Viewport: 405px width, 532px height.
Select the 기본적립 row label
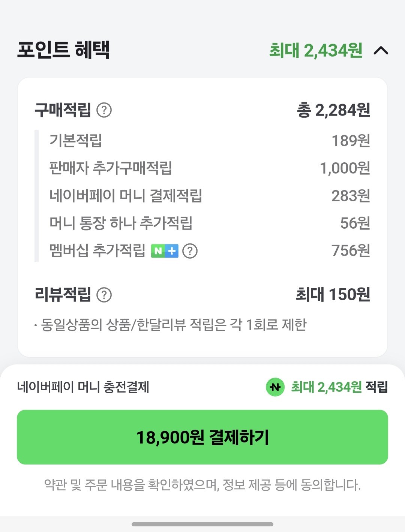(76, 141)
